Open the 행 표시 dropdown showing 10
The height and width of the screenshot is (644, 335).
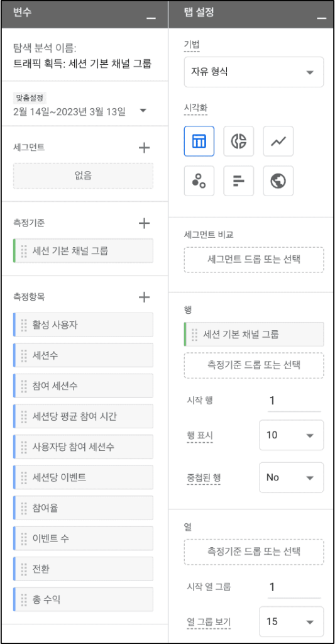(292, 435)
